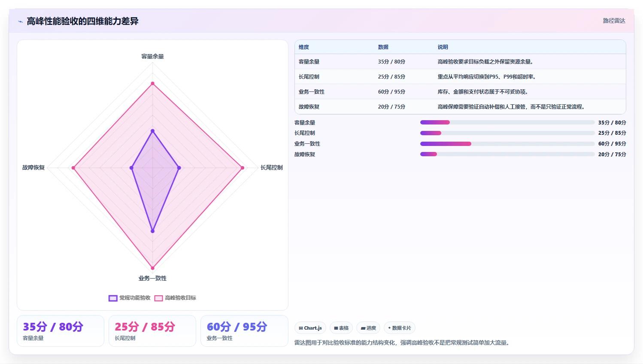Open the 25分 / 85分 长尾控制 data card

[152, 331]
